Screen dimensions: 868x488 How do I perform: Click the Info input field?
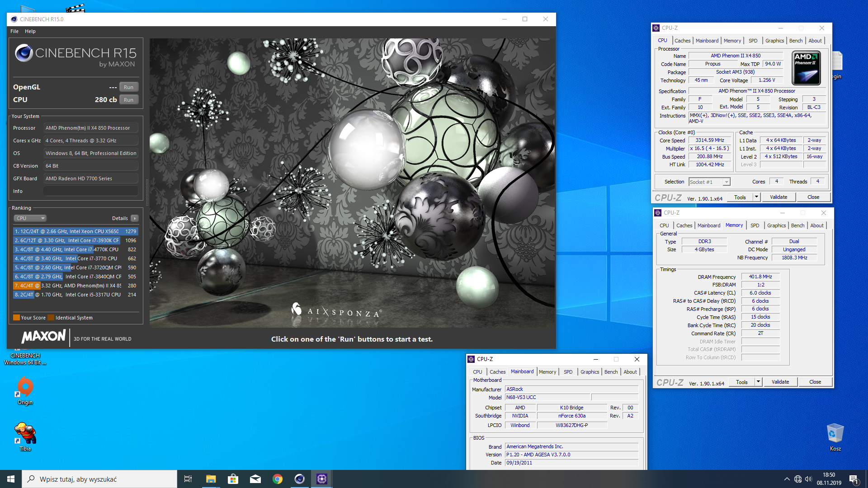click(x=91, y=191)
